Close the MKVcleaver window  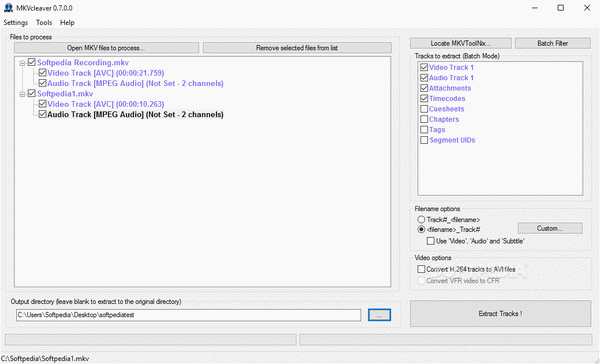click(x=587, y=8)
